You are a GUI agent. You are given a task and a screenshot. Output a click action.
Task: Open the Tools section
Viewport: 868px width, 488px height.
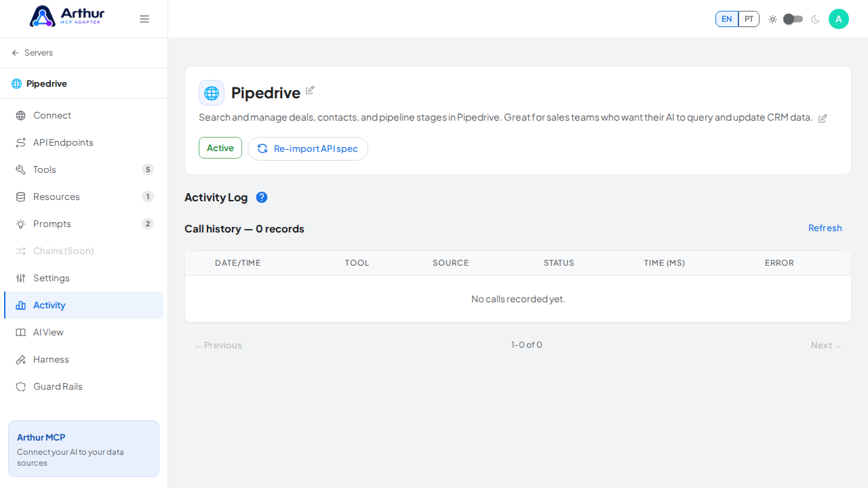pos(84,169)
